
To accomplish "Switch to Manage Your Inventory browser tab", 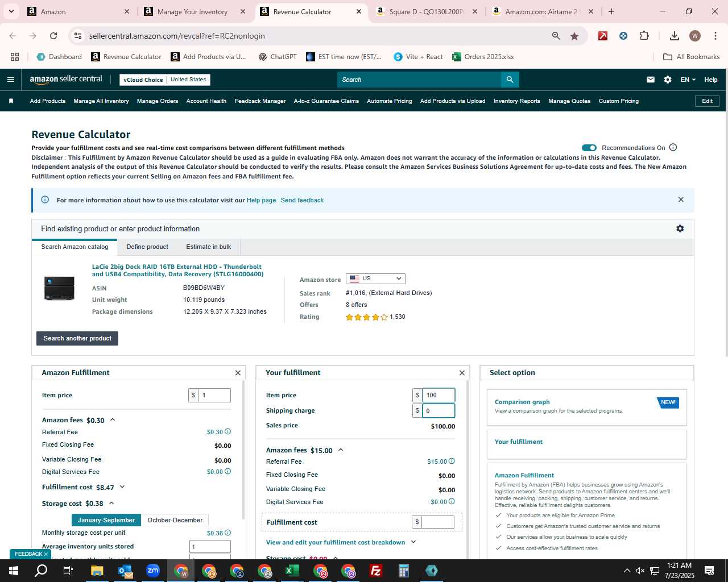I will (x=193, y=11).
